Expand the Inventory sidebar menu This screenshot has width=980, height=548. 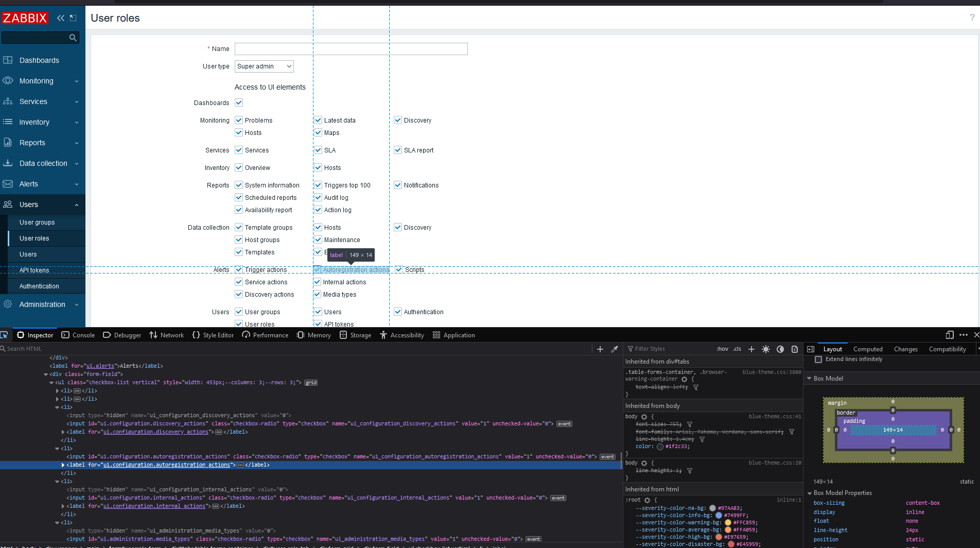tap(77, 122)
